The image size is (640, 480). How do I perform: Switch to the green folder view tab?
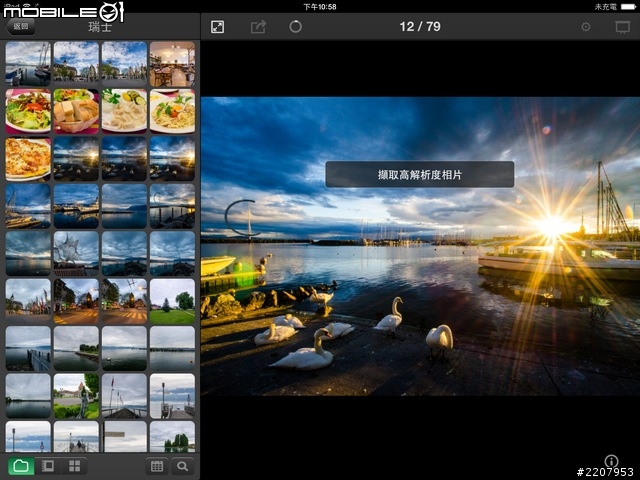point(21,466)
